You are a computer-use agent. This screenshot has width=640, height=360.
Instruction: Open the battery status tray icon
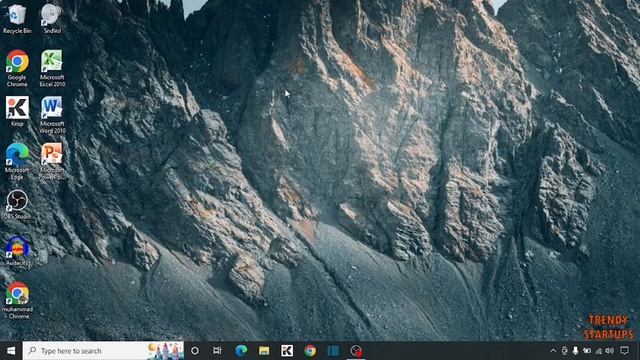[587, 351]
